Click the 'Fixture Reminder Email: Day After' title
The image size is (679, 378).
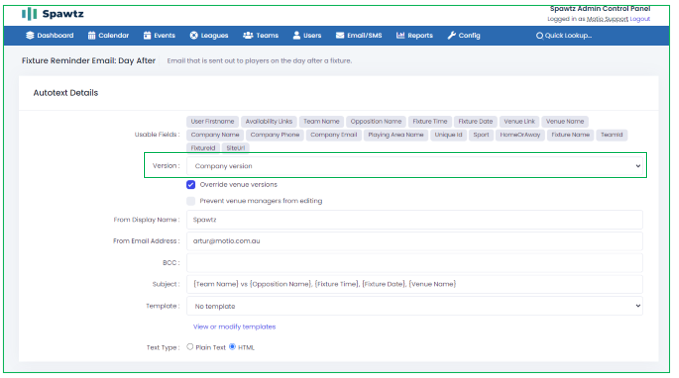[89, 61]
